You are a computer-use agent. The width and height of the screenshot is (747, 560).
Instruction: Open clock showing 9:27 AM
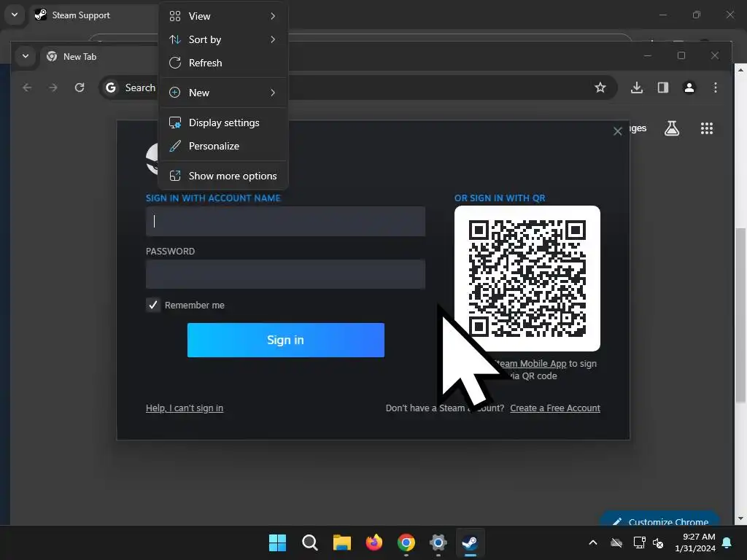(x=695, y=542)
